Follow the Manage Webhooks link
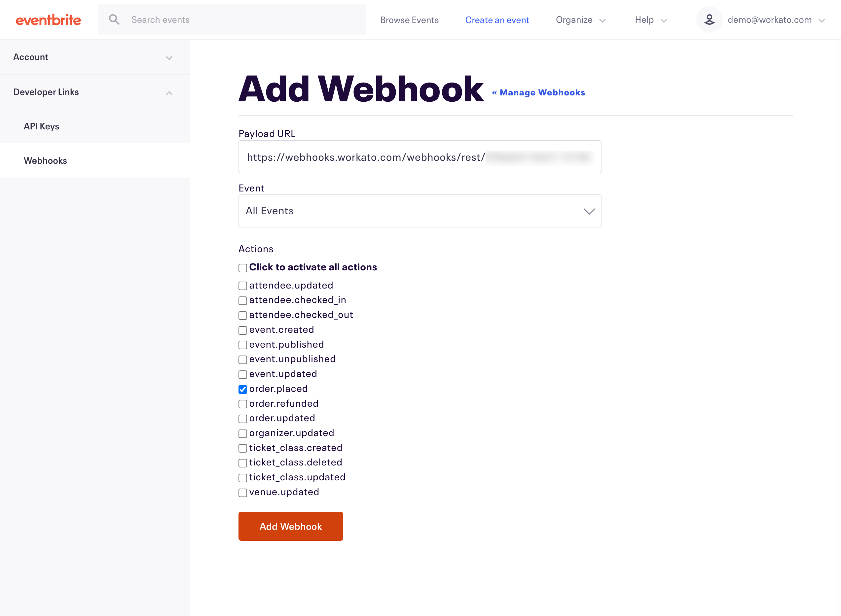Image resolution: width=841 pixels, height=616 pixels. (x=539, y=92)
